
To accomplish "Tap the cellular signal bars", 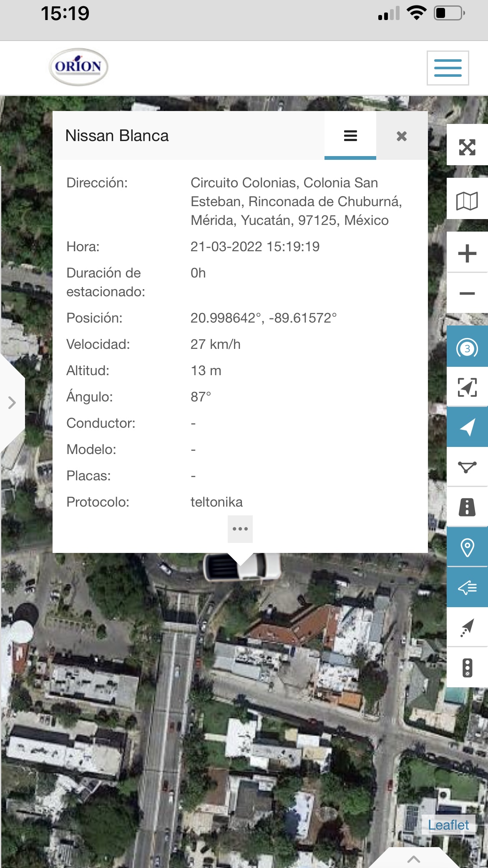I will click(389, 13).
